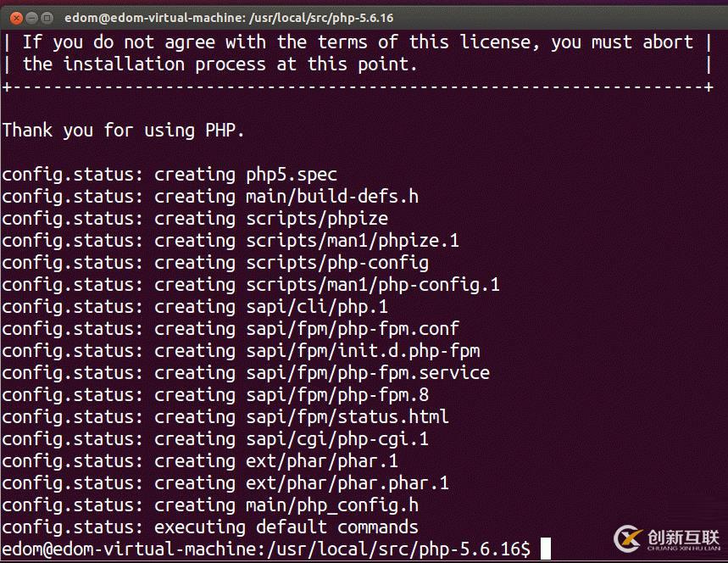The image size is (728, 563).
Task: Click the line creating php5.spec
Action: (x=169, y=175)
